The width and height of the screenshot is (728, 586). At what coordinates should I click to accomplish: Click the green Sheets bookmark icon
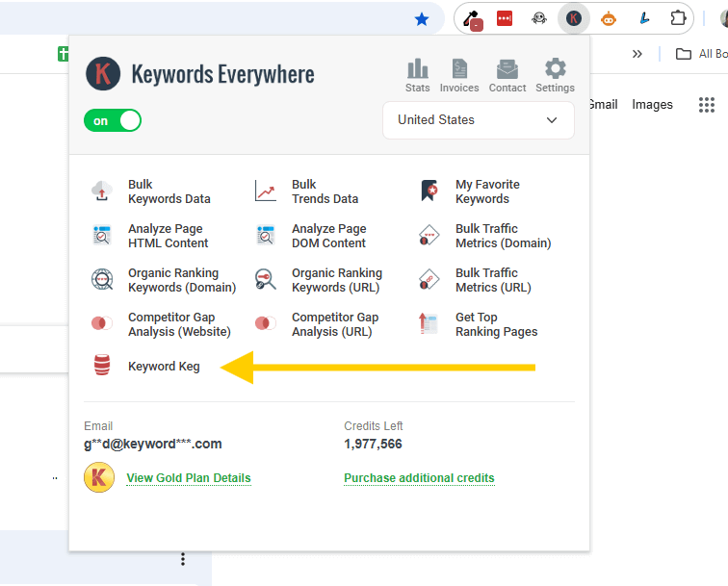pos(63,54)
